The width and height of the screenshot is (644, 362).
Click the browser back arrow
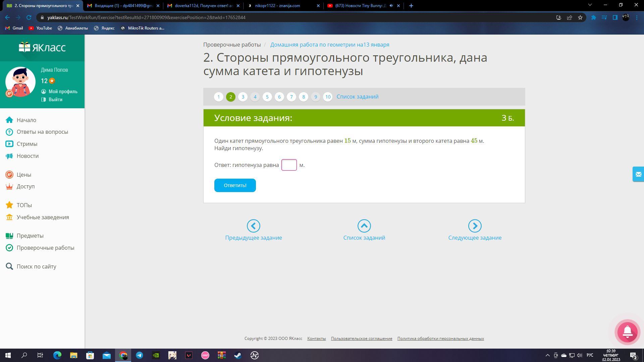7,17
